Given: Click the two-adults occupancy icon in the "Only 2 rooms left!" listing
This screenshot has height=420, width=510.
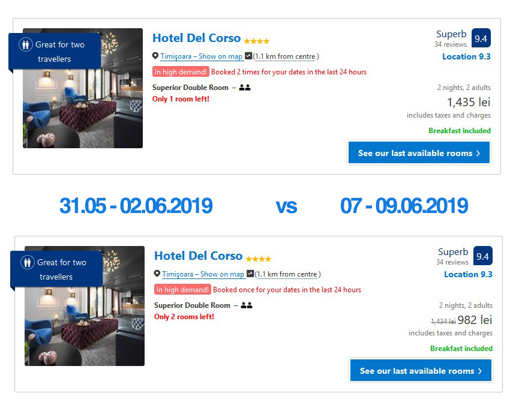Looking at the screenshot, I should coord(246,305).
